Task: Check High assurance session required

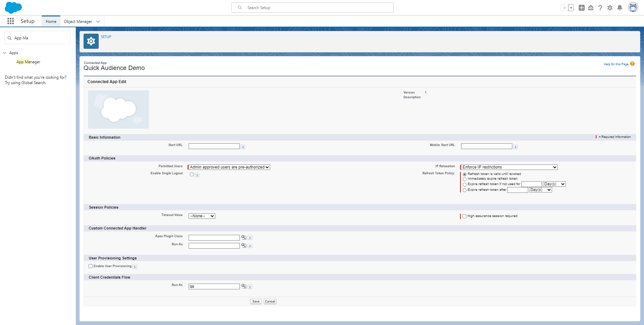Action: (464, 216)
